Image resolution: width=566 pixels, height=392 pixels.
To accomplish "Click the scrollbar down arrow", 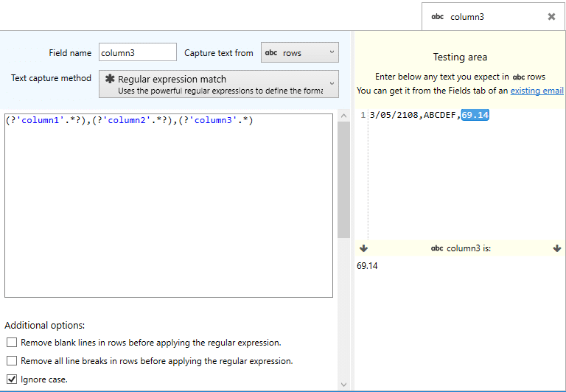I will (x=343, y=385).
